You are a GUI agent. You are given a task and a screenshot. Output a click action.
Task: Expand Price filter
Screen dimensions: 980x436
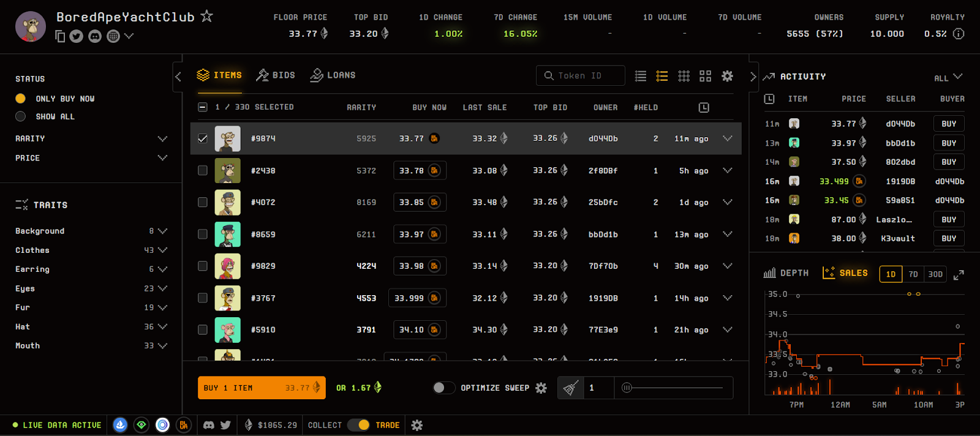tap(162, 158)
